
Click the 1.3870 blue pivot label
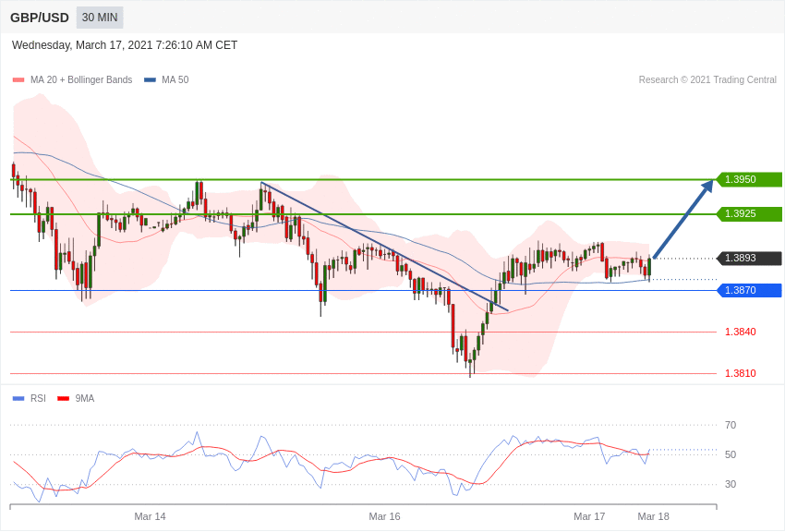pyautogui.click(x=749, y=290)
